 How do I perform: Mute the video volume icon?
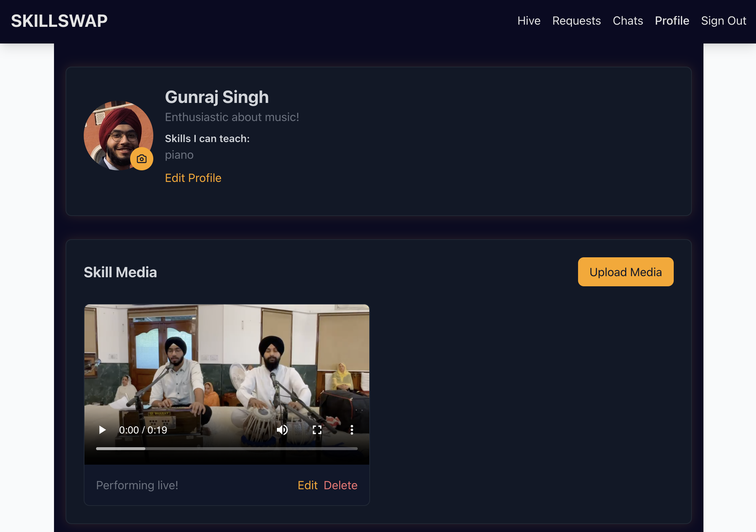tap(282, 430)
